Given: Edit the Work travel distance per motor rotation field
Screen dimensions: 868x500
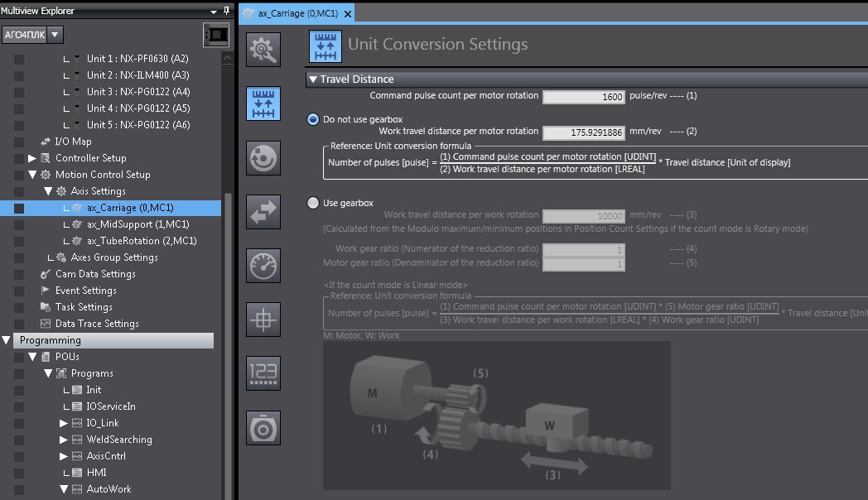Looking at the screenshot, I should point(584,132).
